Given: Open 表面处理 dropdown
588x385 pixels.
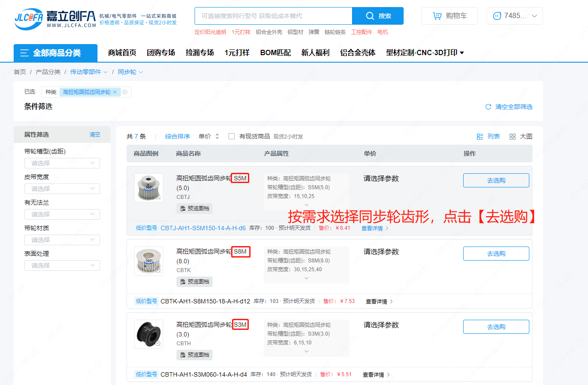Looking at the screenshot, I should pos(62,265).
